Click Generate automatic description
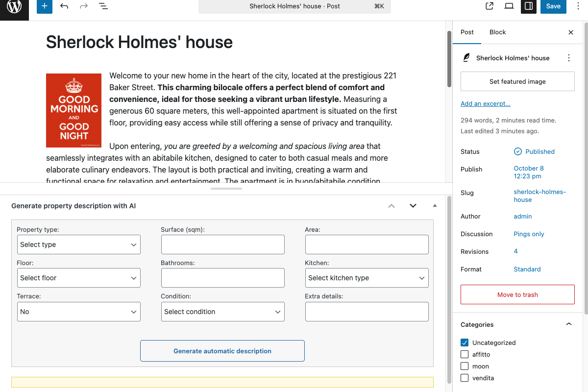 point(222,351)
